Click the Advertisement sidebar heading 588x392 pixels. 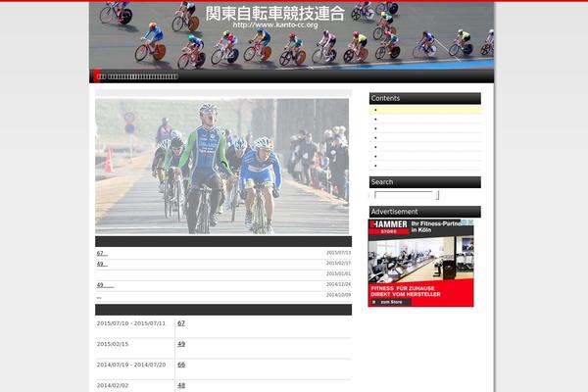point(425,212)
